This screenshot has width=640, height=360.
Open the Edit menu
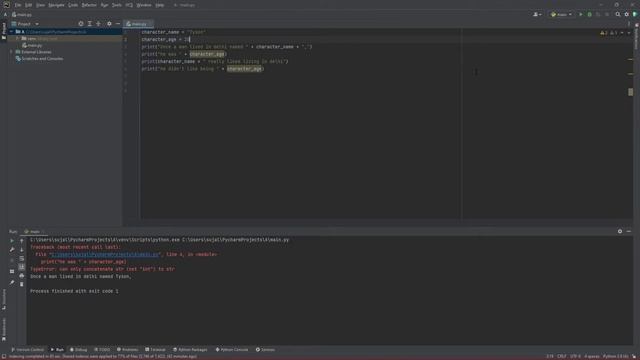coord(28,5)
